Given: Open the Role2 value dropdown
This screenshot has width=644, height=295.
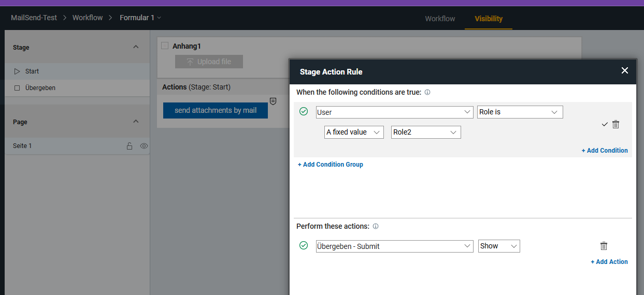Looking at the screenshot, I should click(426, 132).
